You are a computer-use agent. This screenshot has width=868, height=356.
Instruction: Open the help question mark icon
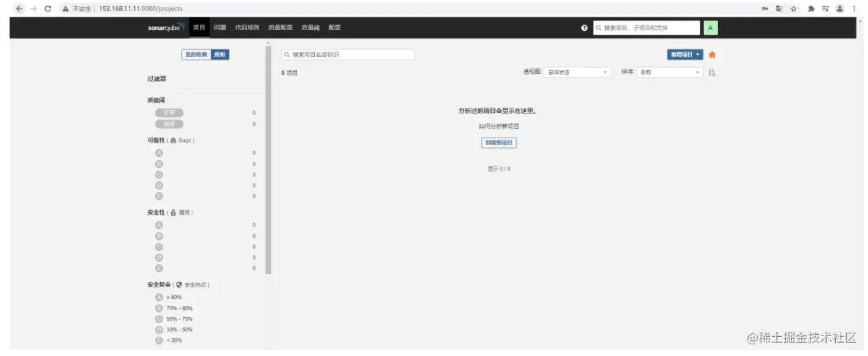tap(585, 28)
